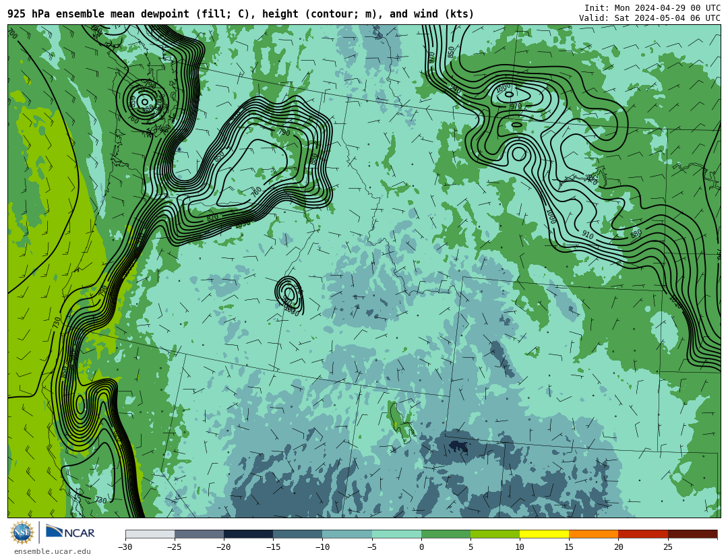Select the 'Init: Mon 2024-04-29 00 UTC' text
The image size is (728, 560).
click(653, 8)
